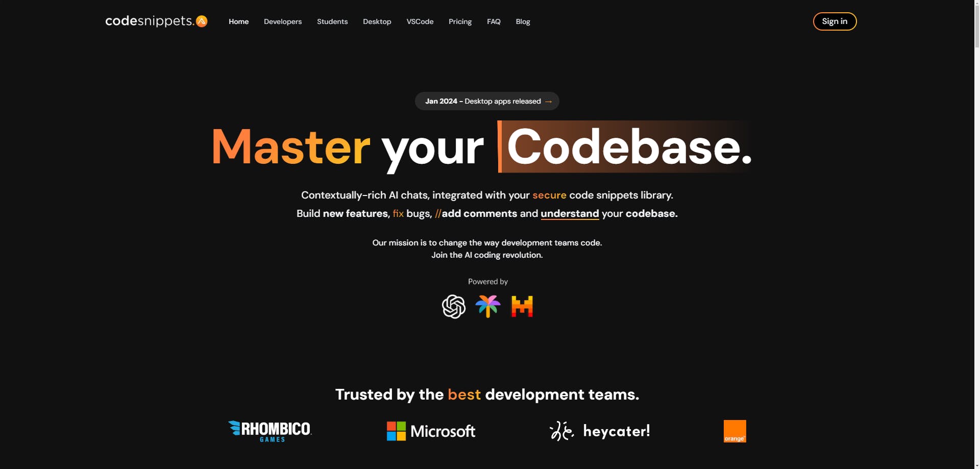Image resolution: width=980 pixels, height=469 pixels.
Task: Open the FAQ page
Action: click(493, 21)
